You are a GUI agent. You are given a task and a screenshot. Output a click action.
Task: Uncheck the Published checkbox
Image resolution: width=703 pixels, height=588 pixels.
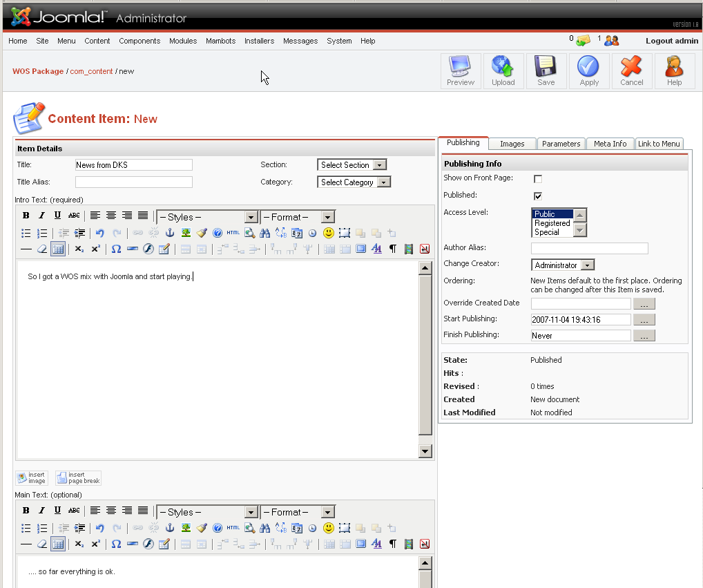538,196
